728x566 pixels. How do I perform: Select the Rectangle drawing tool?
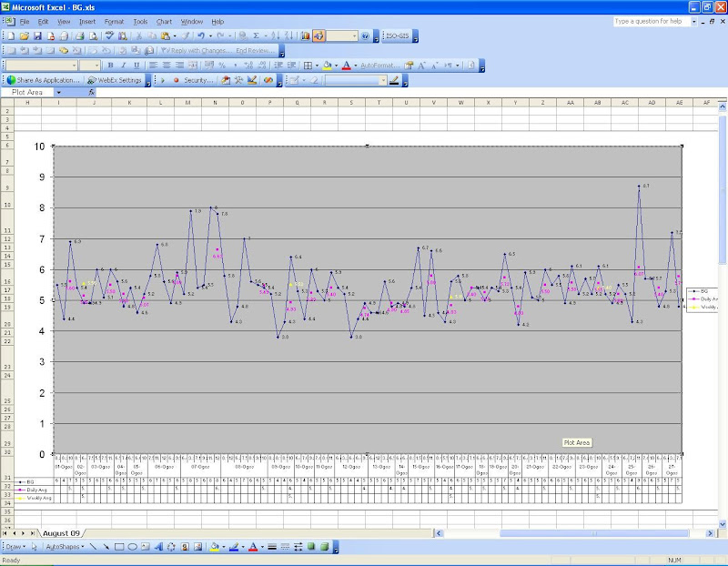click(118, 547)
